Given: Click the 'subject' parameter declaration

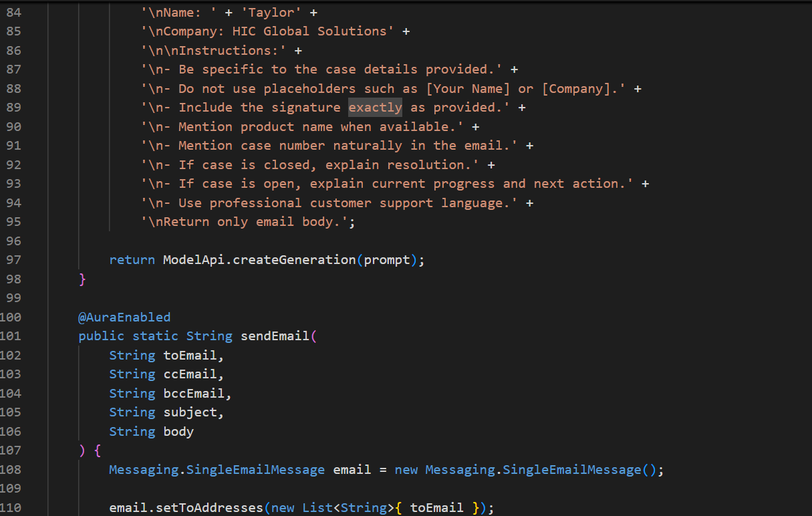Looking at the screenshot, I should pos(190,412).
